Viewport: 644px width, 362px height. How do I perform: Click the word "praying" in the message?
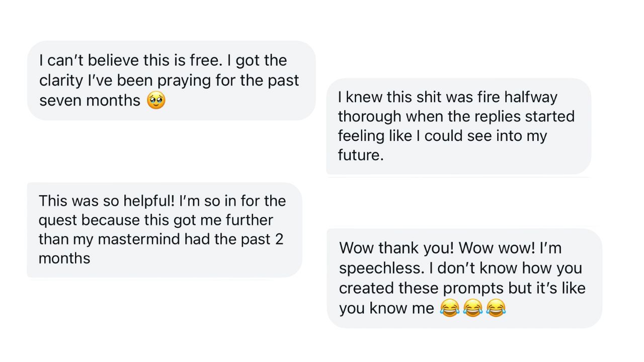pos(186,80)
